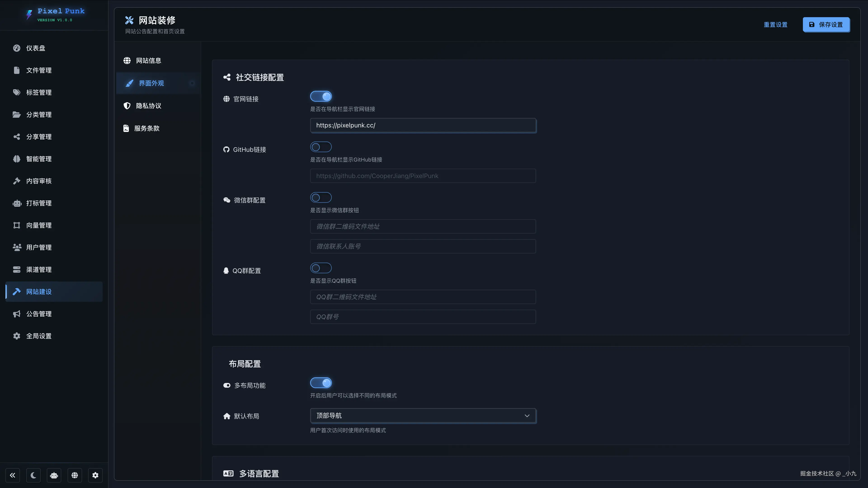Disable the 官网链接 toggle
Viewport: 868px width, 488px height.
(x=321, y=96)
